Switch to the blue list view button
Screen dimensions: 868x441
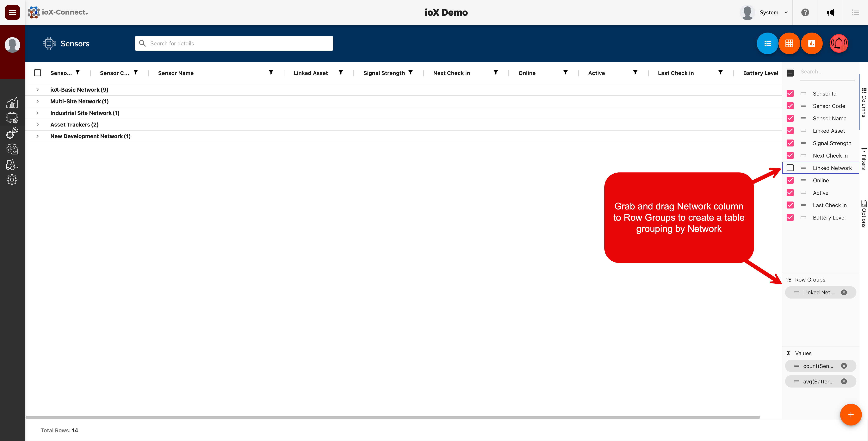click(768, 43)
